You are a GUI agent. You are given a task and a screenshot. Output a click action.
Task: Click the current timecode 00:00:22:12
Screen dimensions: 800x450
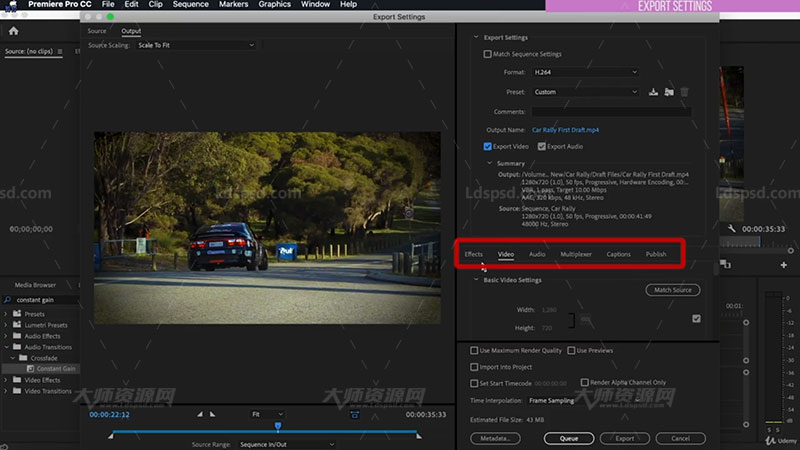click(x=109, y=414)
